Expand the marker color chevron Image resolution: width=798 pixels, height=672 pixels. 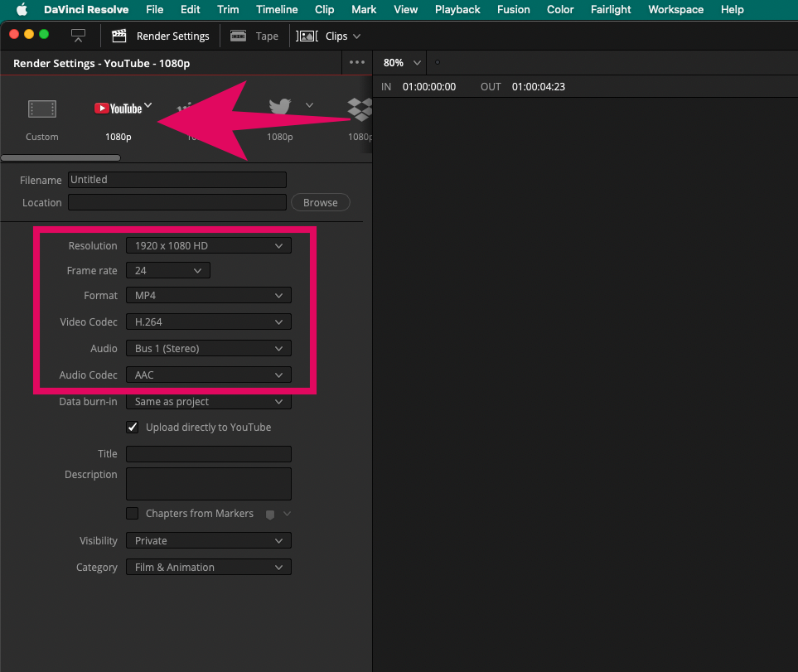tap(287, 514)
